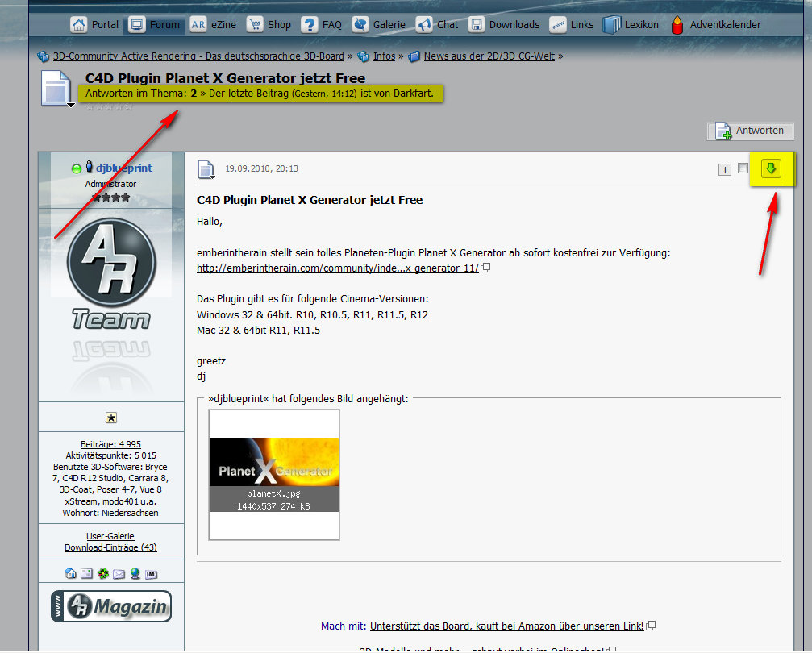Screen dimensions: 812x653
Task: Click the post heading inside the message body
Action: coord(310,200)
